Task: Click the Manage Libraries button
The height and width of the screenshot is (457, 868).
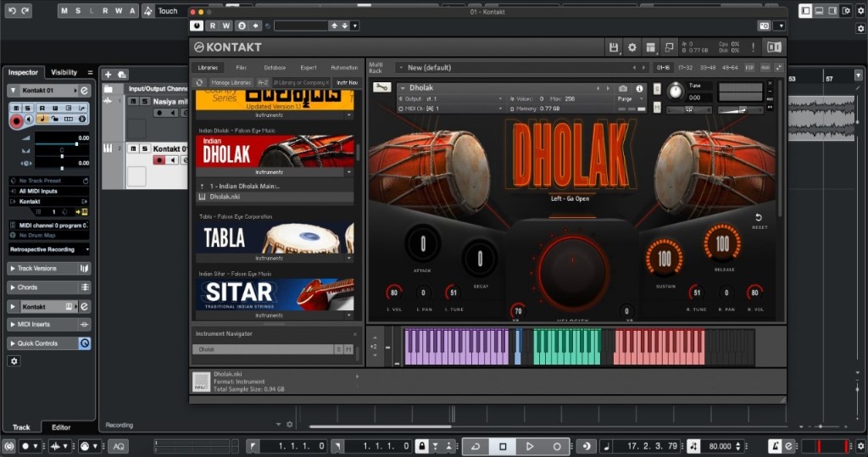Action: pyautogui.click(x=231, y=82)
